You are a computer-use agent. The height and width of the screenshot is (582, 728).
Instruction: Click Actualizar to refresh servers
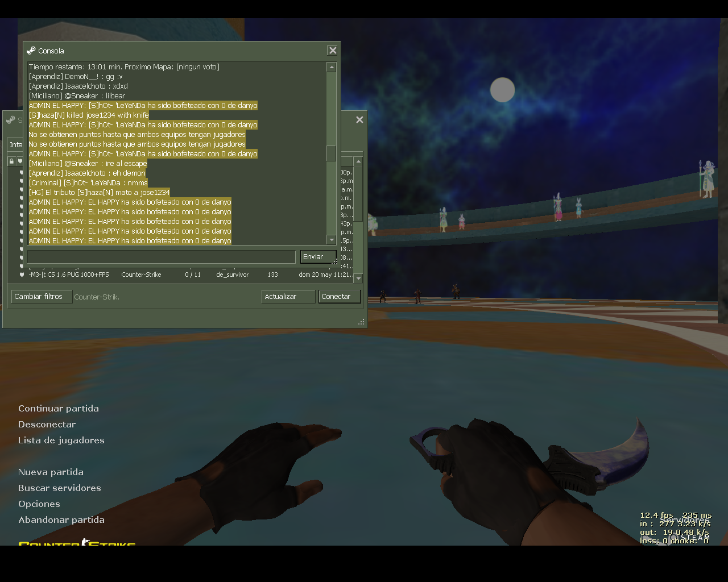pyautogui.click(x=288, y=297)
